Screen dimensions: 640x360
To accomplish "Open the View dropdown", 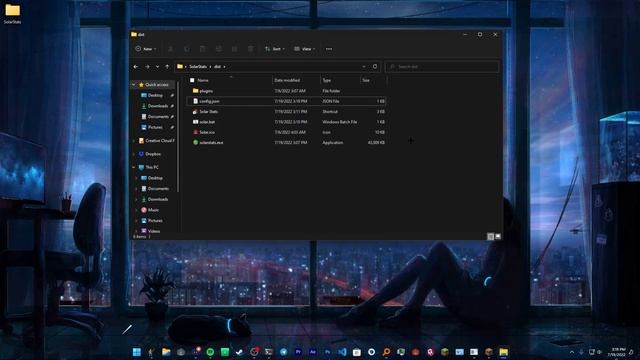I will [304, 49].
